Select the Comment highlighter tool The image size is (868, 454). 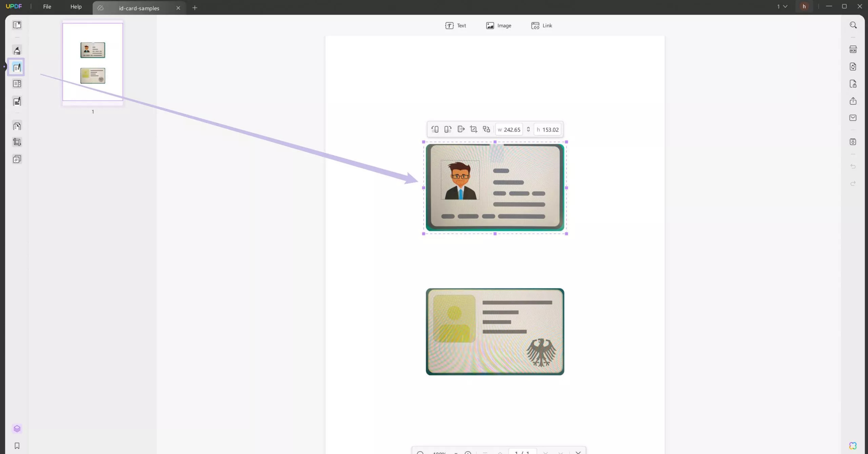(17, 51)
